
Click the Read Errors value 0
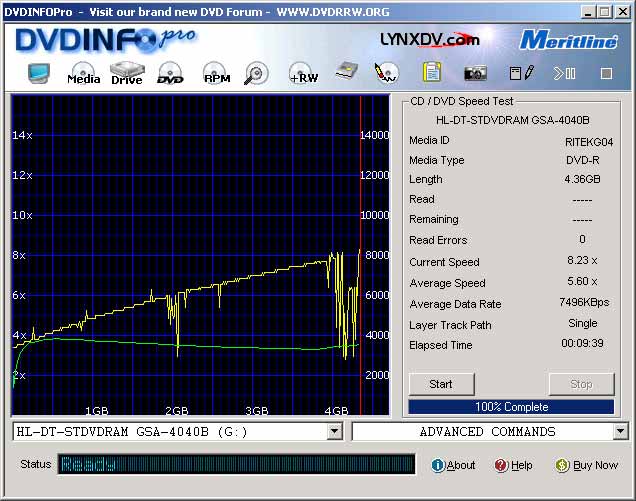(x=582, y=239)
